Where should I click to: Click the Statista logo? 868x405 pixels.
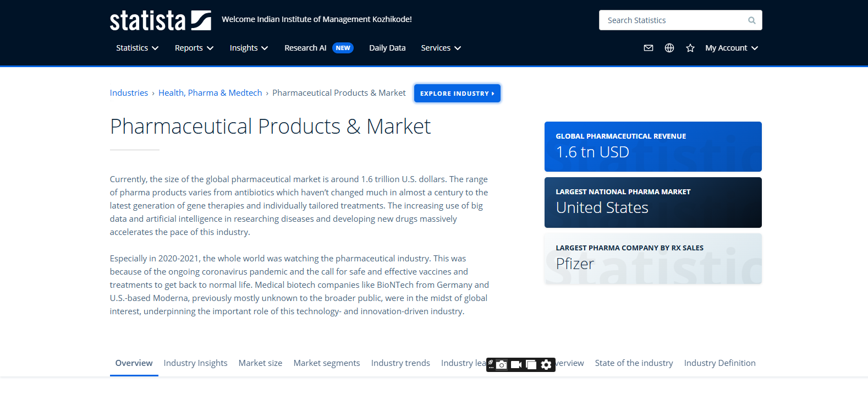[x=160, y=20]
